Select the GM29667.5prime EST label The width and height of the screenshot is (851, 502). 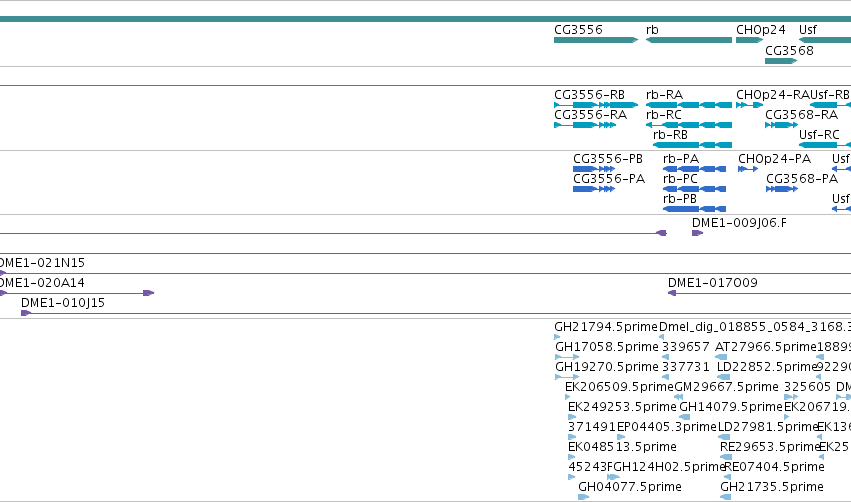pyautogui.click(x=726, y=387)
